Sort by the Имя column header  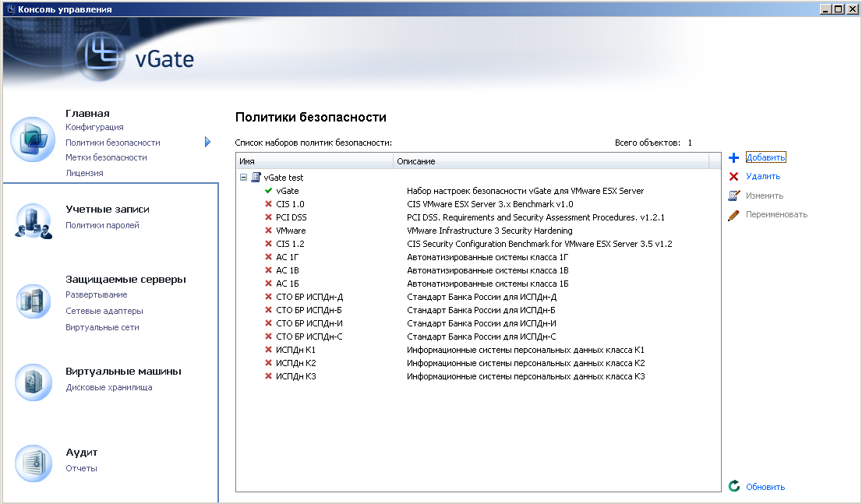coord(314,161)
